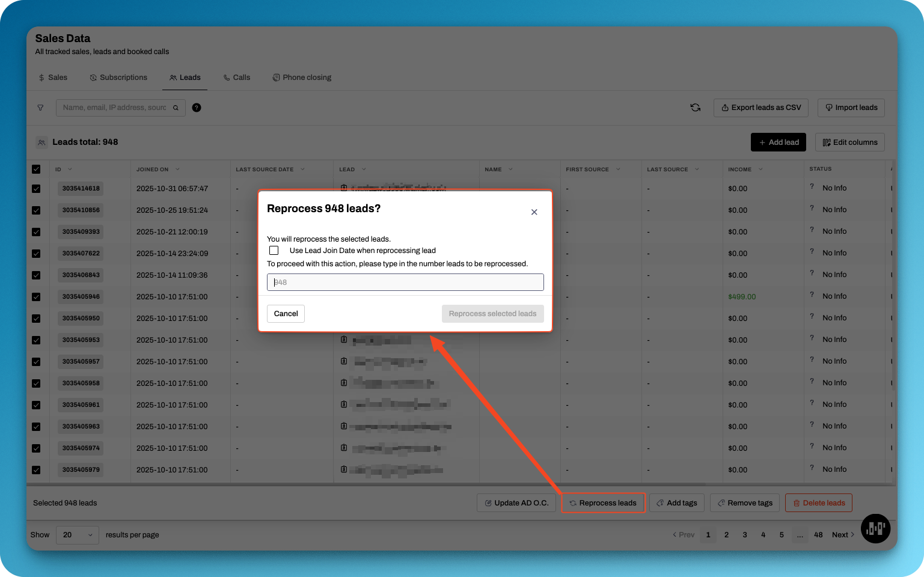Click the Cancel button in dialog
Screen dimensions: 924x577
pos(286,314)
